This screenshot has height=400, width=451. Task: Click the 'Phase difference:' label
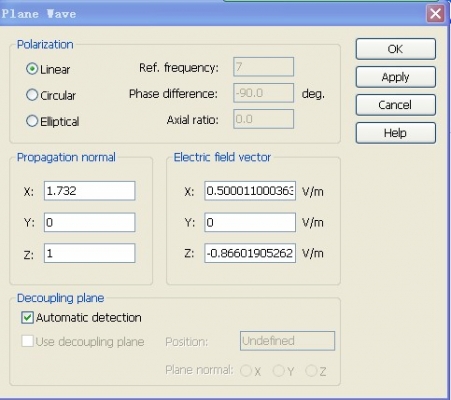point(173,94)
